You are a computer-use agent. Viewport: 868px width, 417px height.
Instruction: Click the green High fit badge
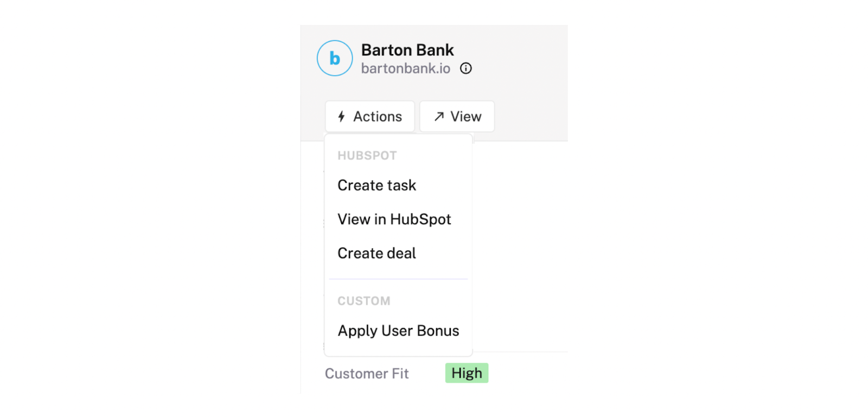(467, 373)
